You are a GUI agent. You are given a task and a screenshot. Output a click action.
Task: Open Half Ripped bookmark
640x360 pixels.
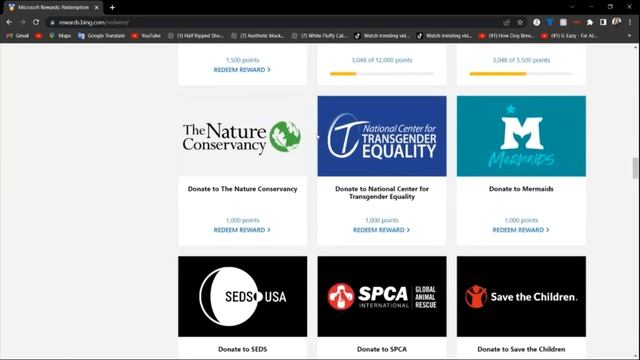point(196,36)
